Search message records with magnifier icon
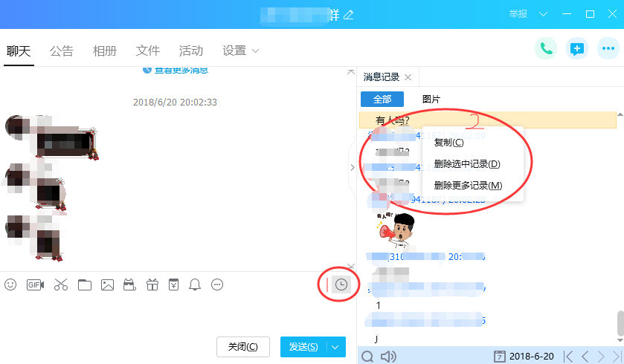The width and height of the screenshot is (624, 364). 367,357
